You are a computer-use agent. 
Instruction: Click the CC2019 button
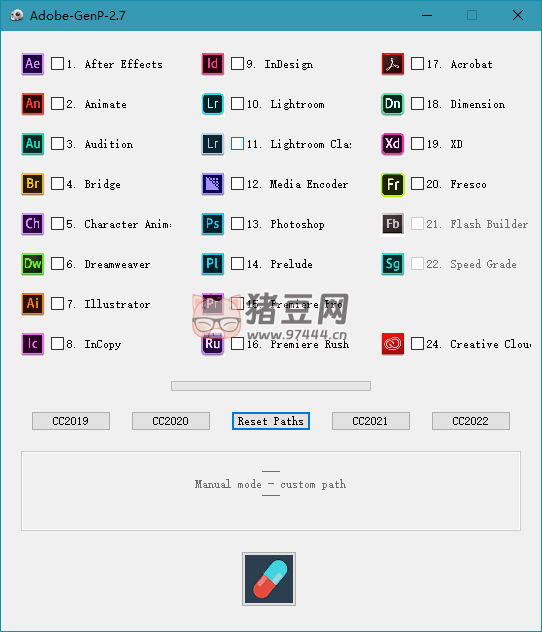point(71,421)
